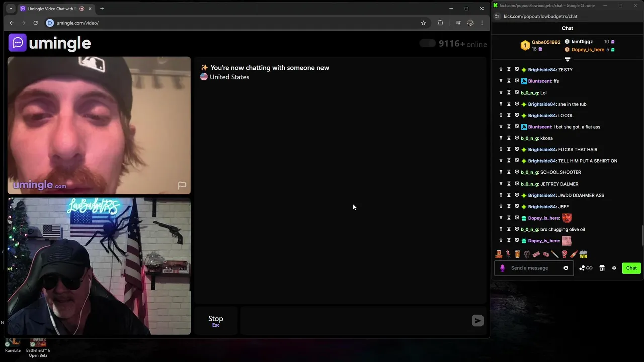Select the Umingle: Video Chat tab
The height and width of the screenshot is (362, 644).
click(52, 9)
